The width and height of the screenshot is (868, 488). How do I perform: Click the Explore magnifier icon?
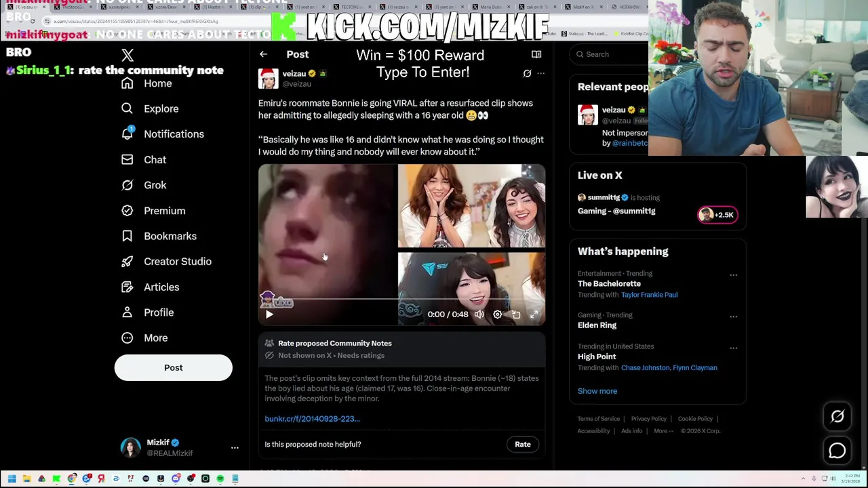pyautogui.click(x=127, y=108)
